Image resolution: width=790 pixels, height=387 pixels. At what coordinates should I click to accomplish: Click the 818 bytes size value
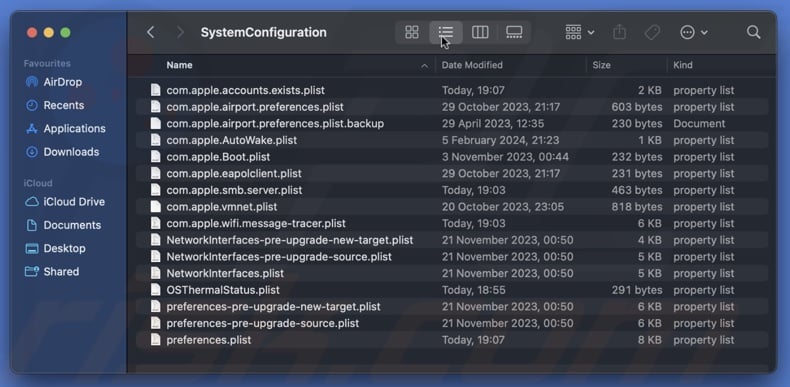(636, 207)
